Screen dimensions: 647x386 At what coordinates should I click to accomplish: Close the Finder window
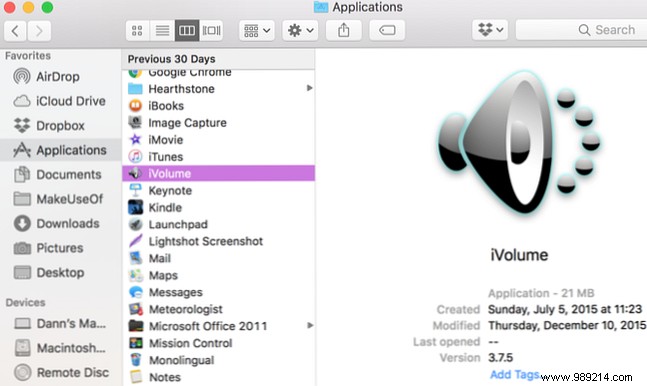click(x=9, y=7)
